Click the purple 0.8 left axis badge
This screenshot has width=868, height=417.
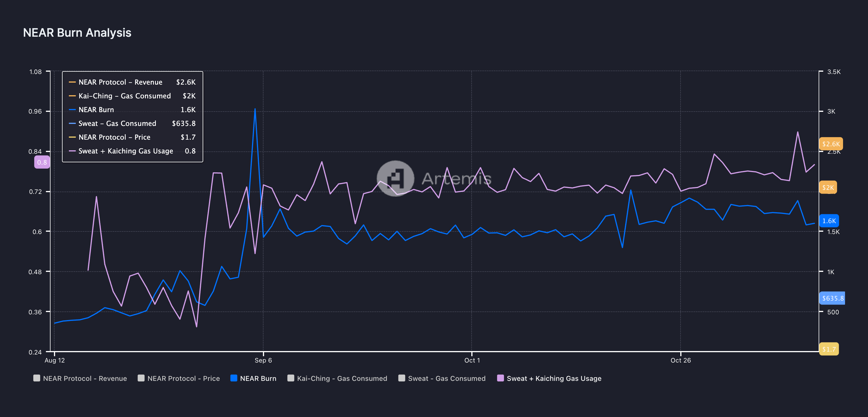(42, 162)
